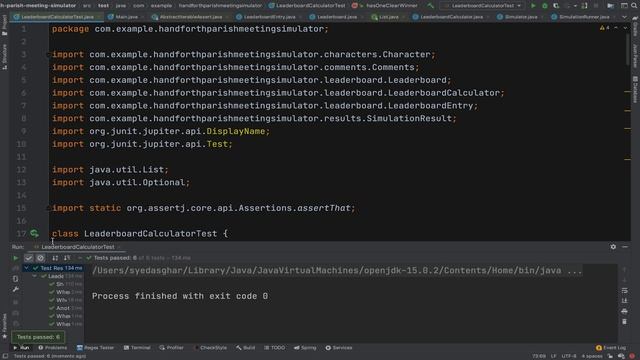This screenshot has height=360, width=640.
Task: Open the Favorites side tool window
Action: click(4, 326)
